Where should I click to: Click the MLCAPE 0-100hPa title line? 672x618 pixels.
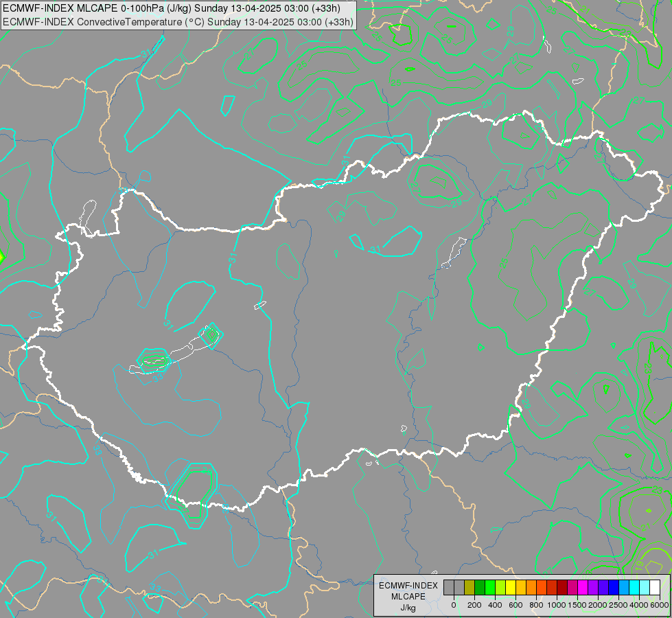tap(172, 8)
